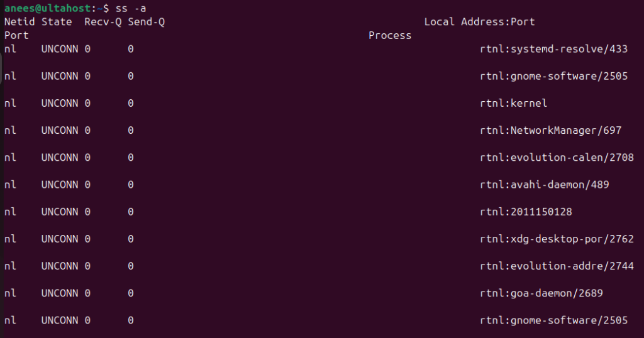Viewport: 644px width, 338px height.
Task: Click the Port label under Netid
Action: [16, 36]
